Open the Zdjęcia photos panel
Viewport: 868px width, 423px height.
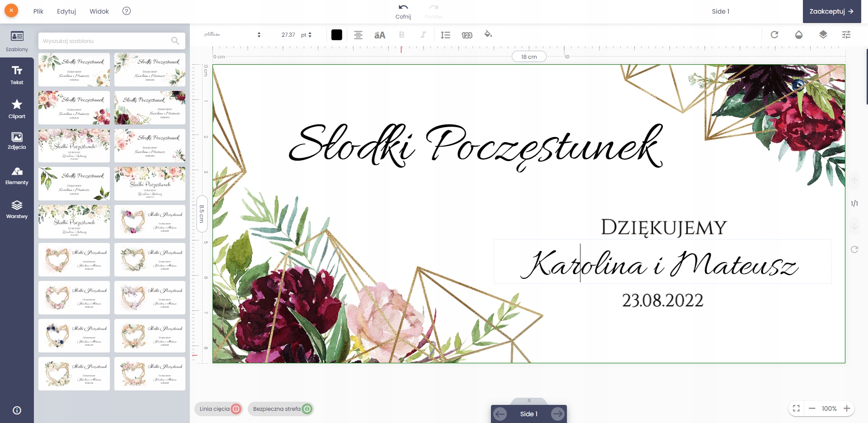pyautogui.click(x=17, y=141)
